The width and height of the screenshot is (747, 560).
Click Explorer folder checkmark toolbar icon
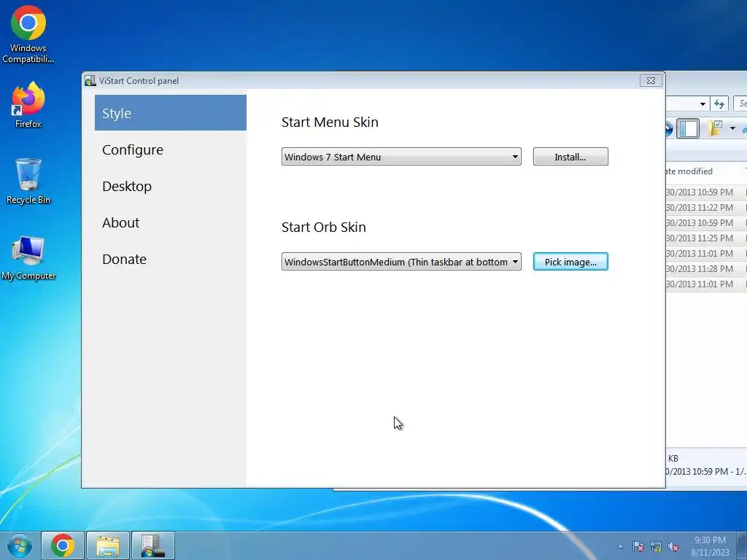(x=715, y=128)
